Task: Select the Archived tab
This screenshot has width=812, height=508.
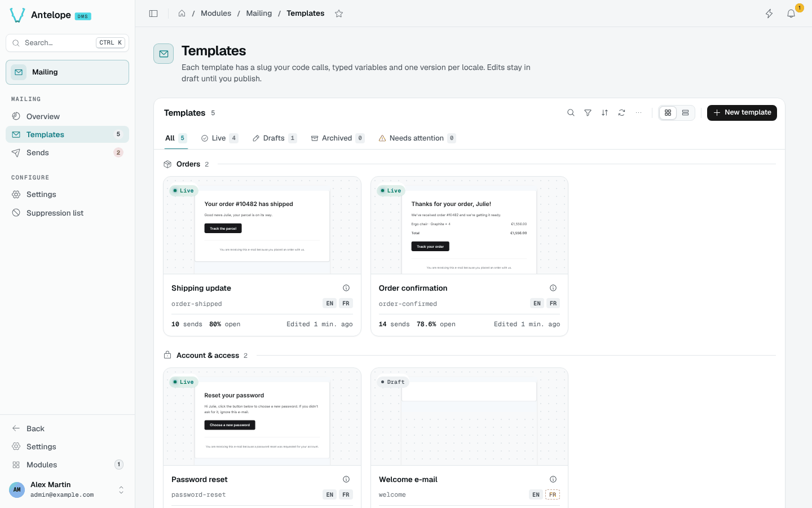Action: click(338, 138)
